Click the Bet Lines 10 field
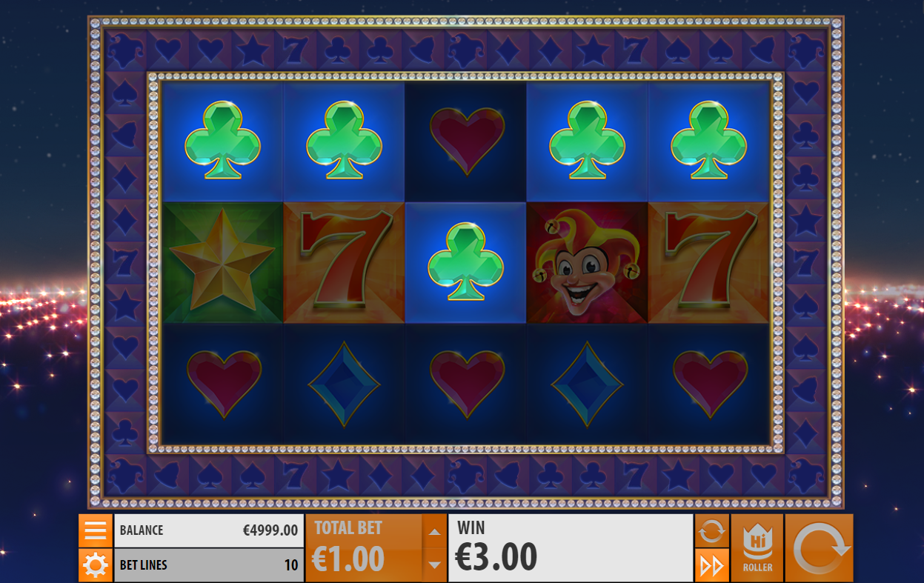This screenshot has width=924, height=583. 209,565
